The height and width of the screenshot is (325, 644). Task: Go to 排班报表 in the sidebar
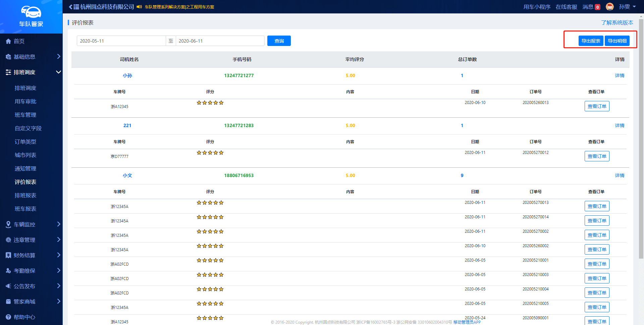(x=25, y=195)
